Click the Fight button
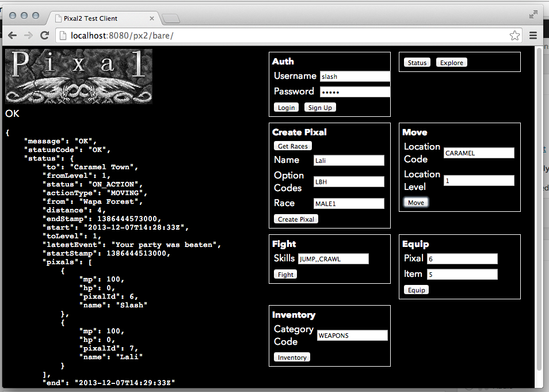The width and height of the screenshot is (549, 392). pyautogui.click(x=285, y=275)
